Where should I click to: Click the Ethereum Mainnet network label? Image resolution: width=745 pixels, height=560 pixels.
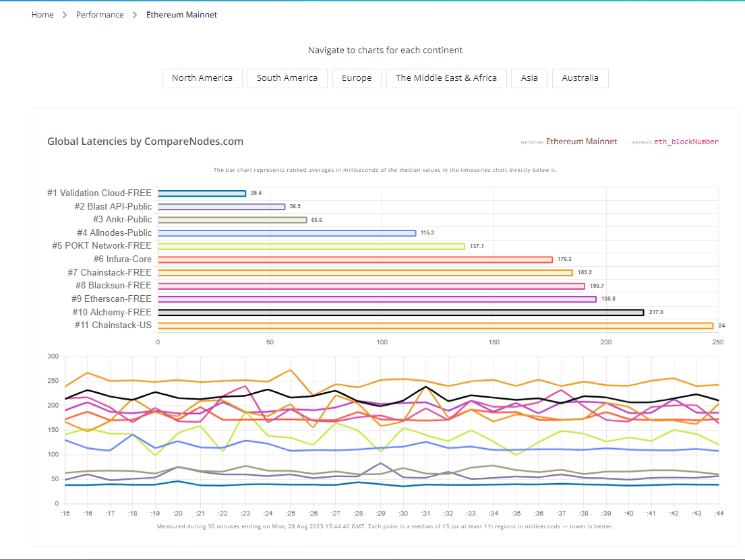[581, 142]
